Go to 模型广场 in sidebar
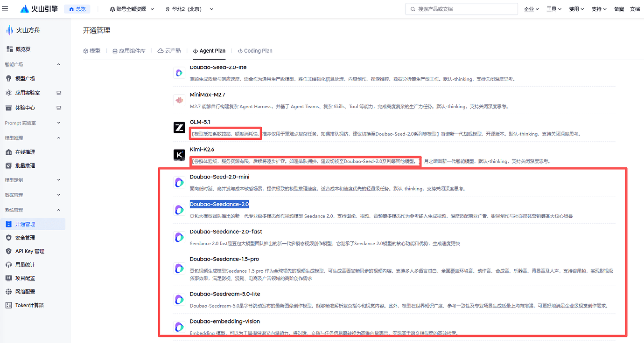This screenshot has height=343, width=644. (x=25, y=78)
